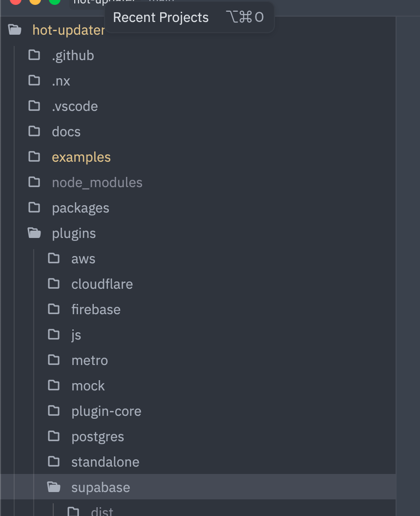Select the plugin-core folder
The width and height of the screenshot is (420, 516).
point(106,411)
